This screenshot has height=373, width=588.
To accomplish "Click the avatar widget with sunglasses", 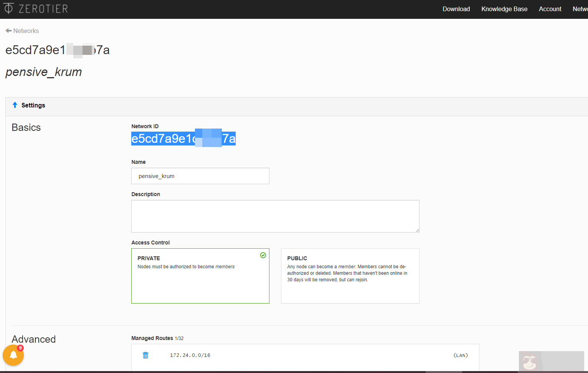I will click(x=530, y=362).
